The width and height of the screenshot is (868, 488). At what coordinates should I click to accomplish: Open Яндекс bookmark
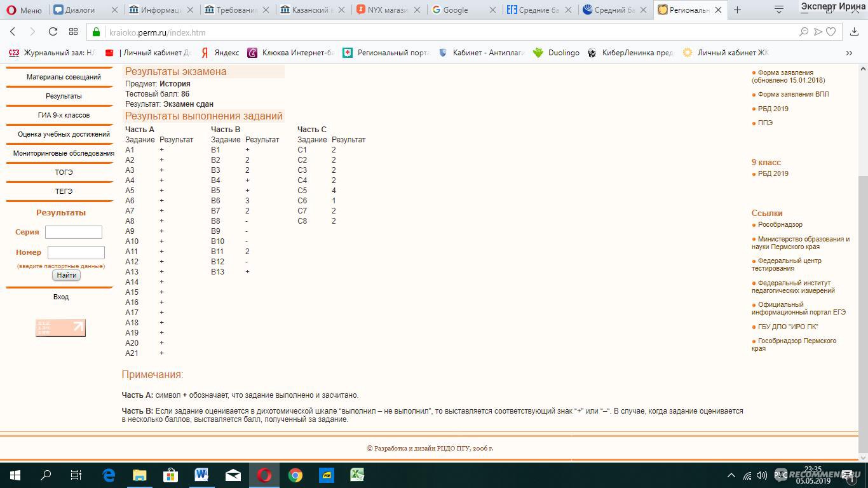(220, 53)
